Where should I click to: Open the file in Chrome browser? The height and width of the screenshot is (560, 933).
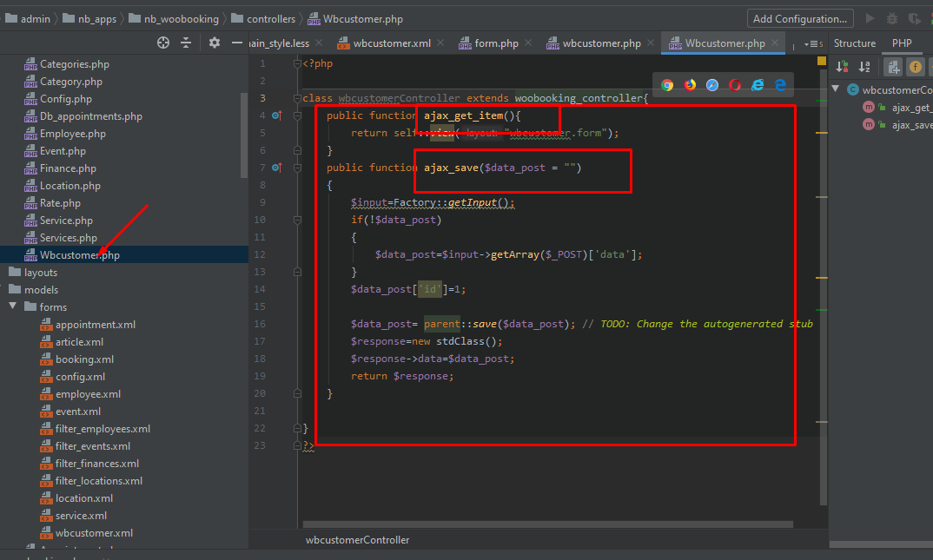(667, 85)
